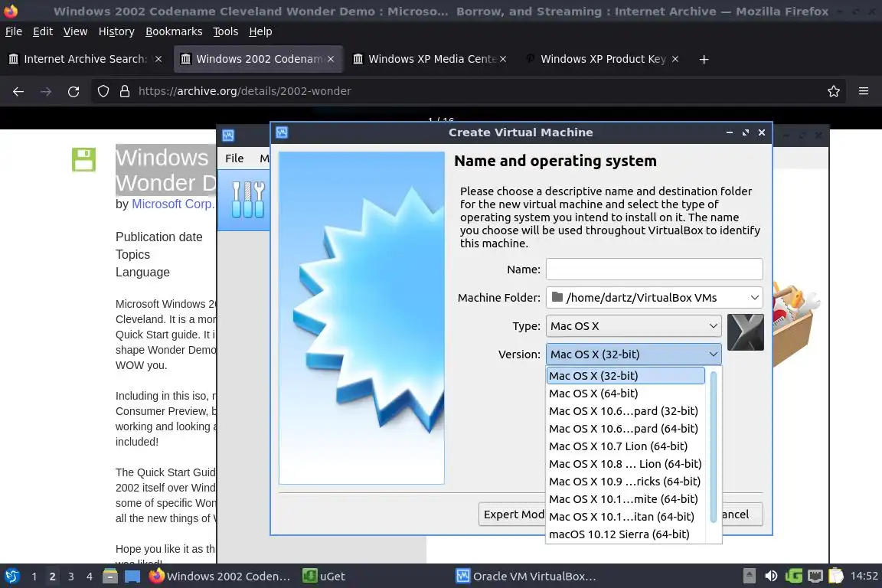The width and height of the screenshot is (882, 588).
Task: Choose Mac OS X (32-bit) in the list
Action: point(626,375)
